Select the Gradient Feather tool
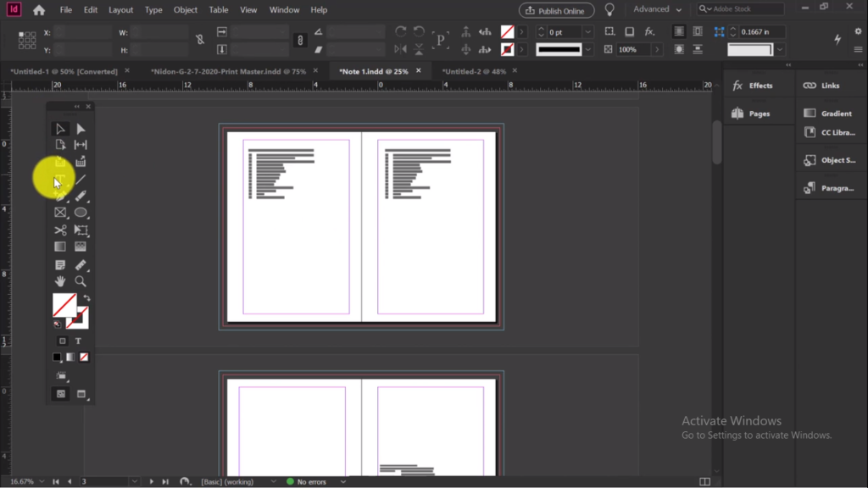The width and height of the screenshot is (868, 488). coord(81,247)
